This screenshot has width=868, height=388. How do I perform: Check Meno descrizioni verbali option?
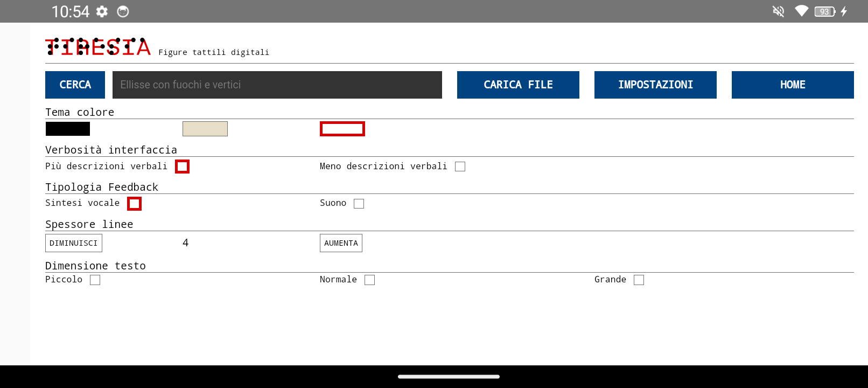(460, 167)
